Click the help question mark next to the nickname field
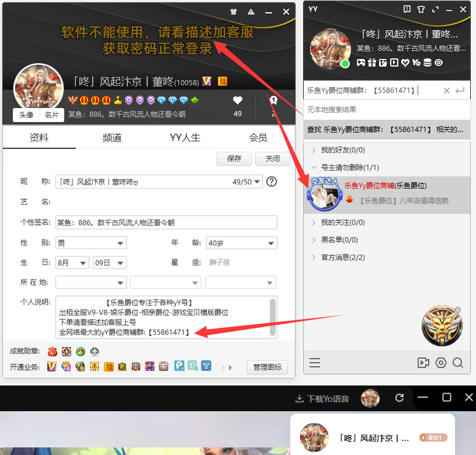The width and height of the screenshot is (476, 455). point(272,182)
